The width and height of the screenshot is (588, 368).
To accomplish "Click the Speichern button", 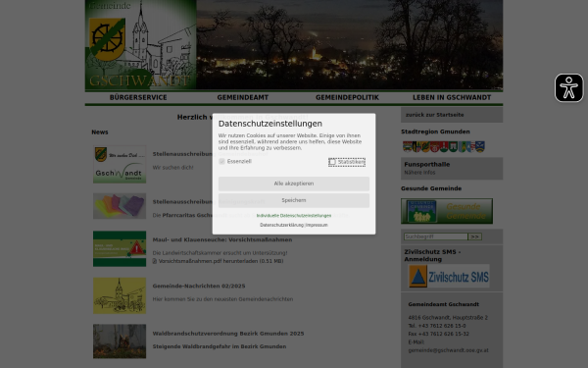I will pyautogui.click(x=294, y=200).
